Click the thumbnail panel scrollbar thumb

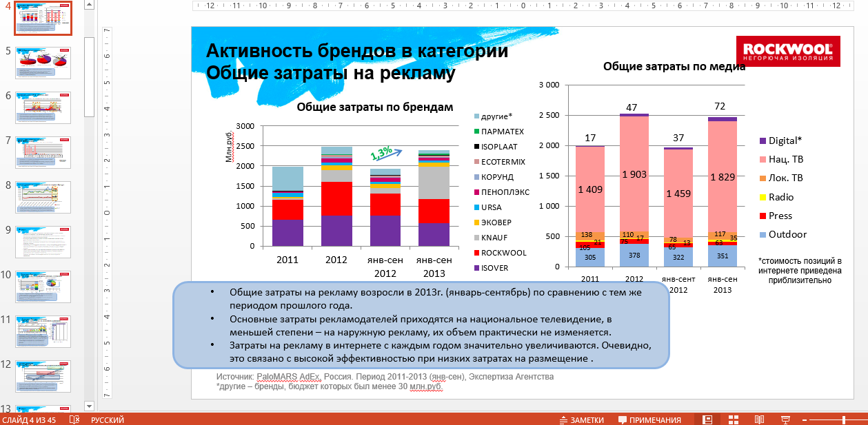pos(89,77)
